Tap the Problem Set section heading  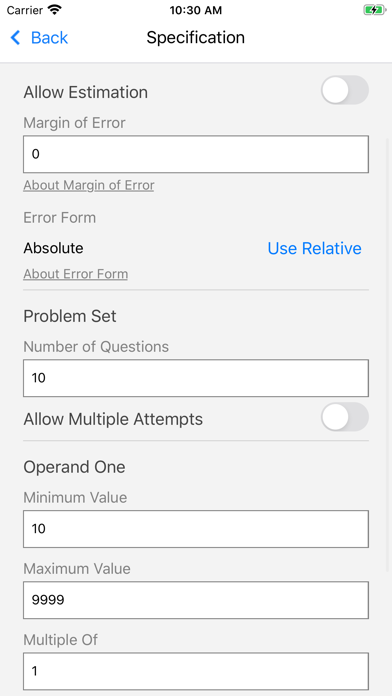click(70, 316)
